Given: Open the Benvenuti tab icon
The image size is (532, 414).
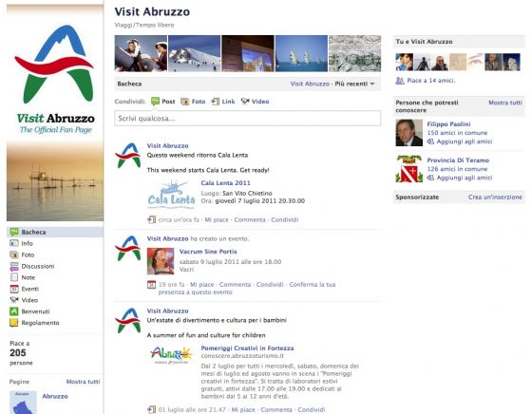Looking at the screenshot, I should [14, 311].
